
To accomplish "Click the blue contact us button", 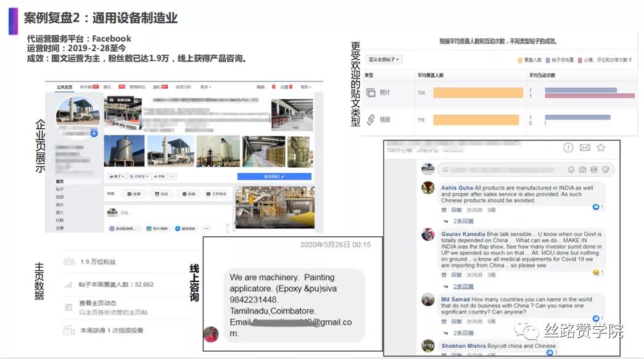I will pyautogui.click(x=275, y=176).
